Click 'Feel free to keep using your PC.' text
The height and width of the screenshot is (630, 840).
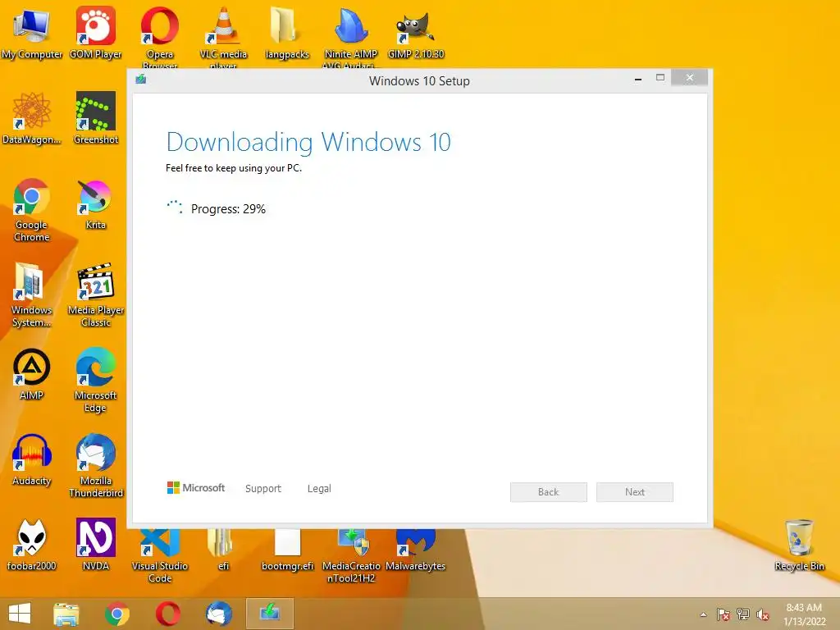(x=234, y=168)
